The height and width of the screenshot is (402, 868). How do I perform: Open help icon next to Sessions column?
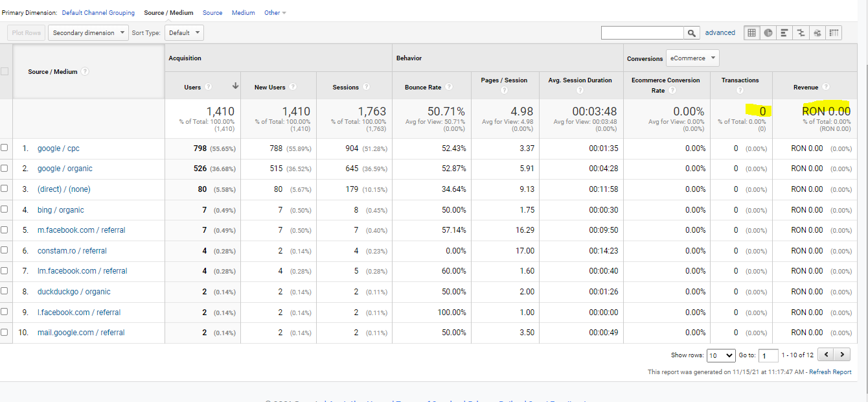pos(366,87)
